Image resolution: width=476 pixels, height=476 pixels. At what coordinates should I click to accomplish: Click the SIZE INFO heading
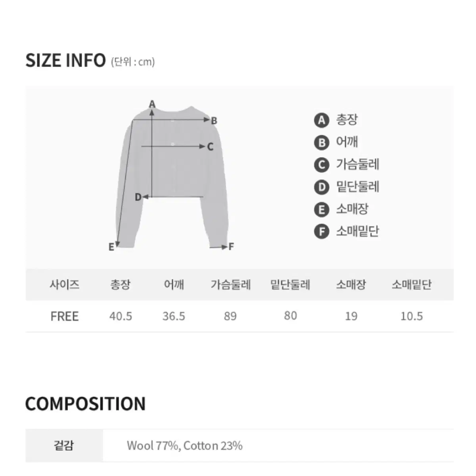(65, 60)
